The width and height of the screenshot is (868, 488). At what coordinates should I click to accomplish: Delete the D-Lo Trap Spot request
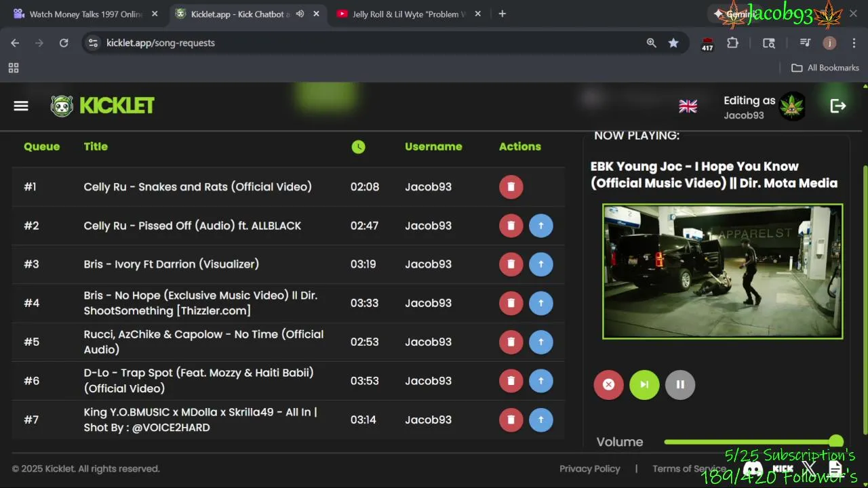pyautogui.click(x=511, y=381)
